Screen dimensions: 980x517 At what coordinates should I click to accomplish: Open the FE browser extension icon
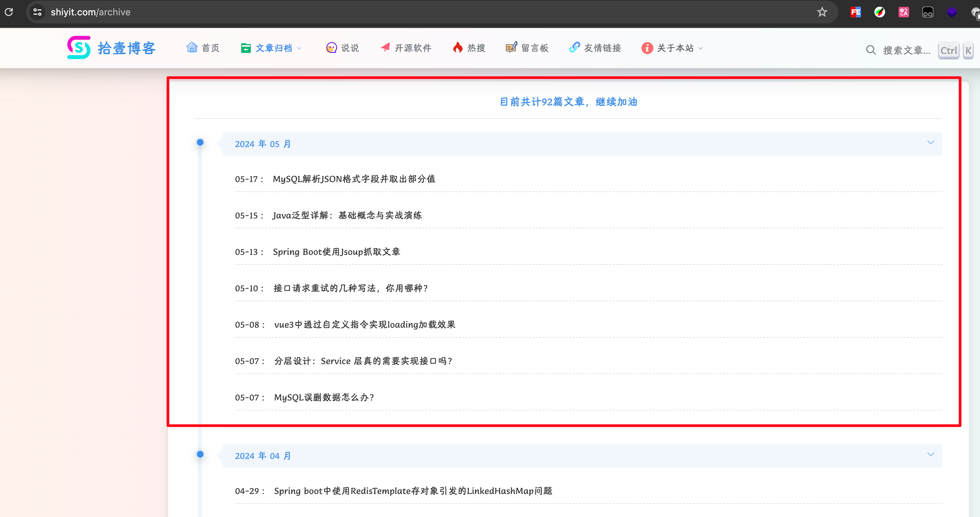coord(855,12)
